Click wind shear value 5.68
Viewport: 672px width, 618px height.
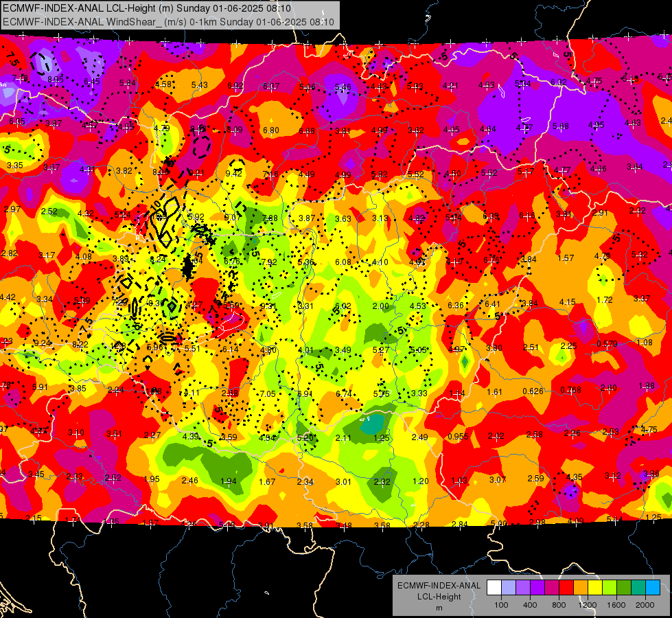point(561,126)
